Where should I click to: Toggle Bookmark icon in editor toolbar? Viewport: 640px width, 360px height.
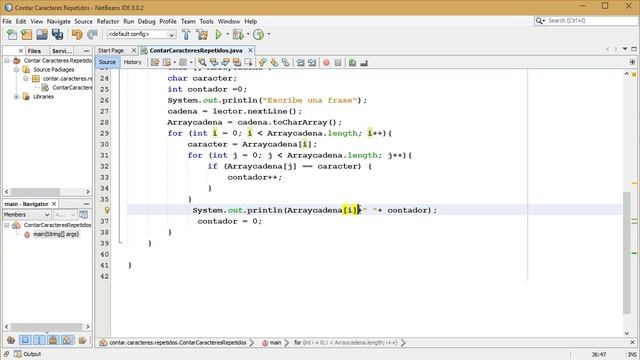pos(285,62)
